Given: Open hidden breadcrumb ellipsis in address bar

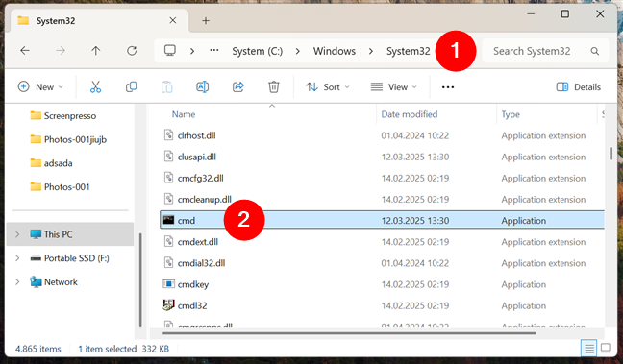Looking at the screenshot, I should 214,50.
